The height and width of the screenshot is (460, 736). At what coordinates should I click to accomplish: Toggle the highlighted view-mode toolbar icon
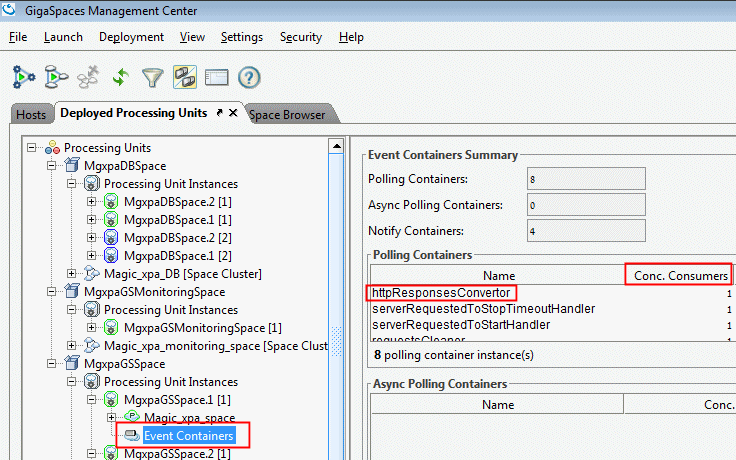185,77
